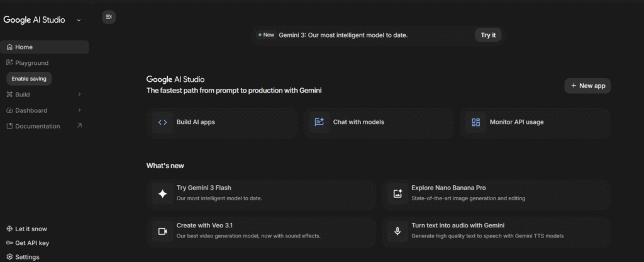Click the video camera icon on Veo 3.1

click(163, 232)
